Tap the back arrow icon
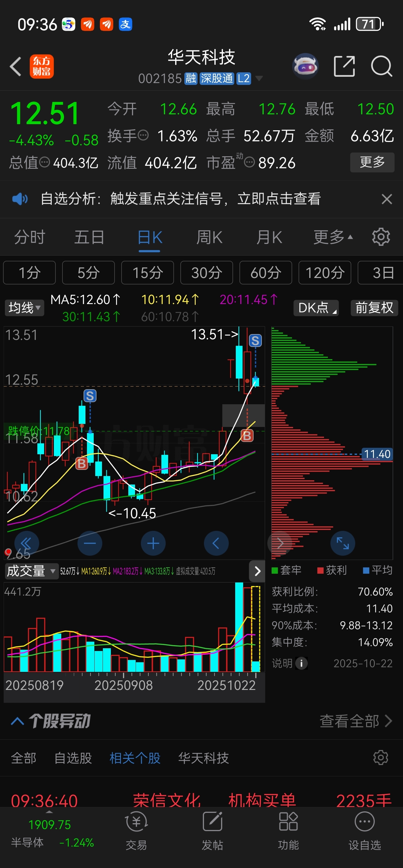Viewport: 403px width, 868px height. coord(16,67)
